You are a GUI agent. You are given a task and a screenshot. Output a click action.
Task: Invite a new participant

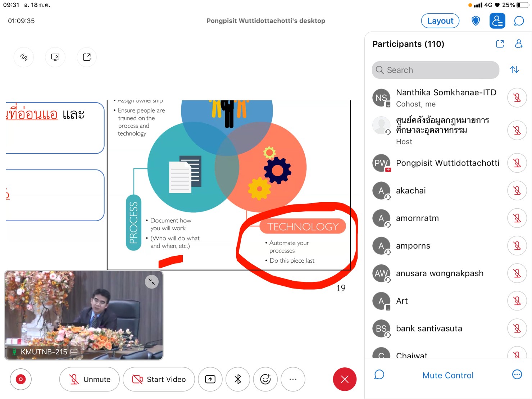(x=519, y=44)
